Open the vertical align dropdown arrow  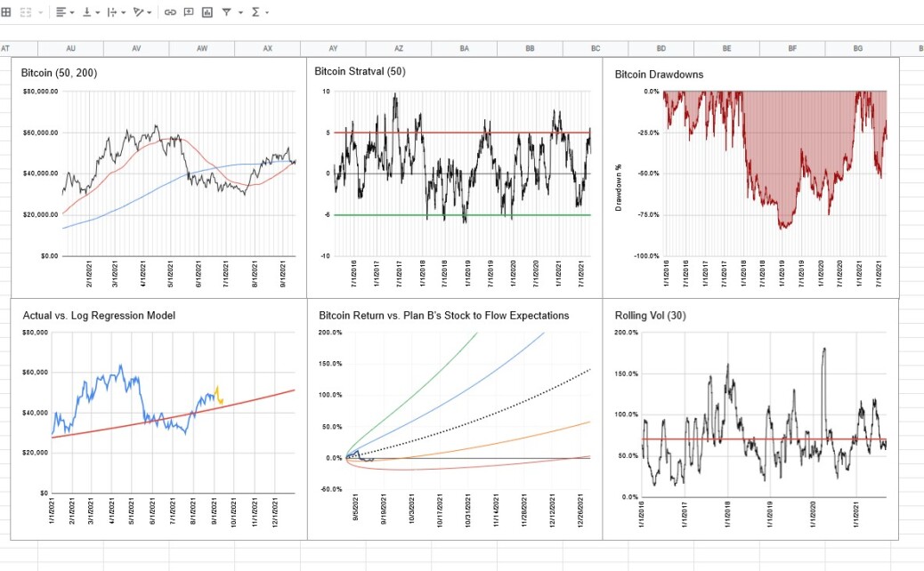[x=98, y=12]
